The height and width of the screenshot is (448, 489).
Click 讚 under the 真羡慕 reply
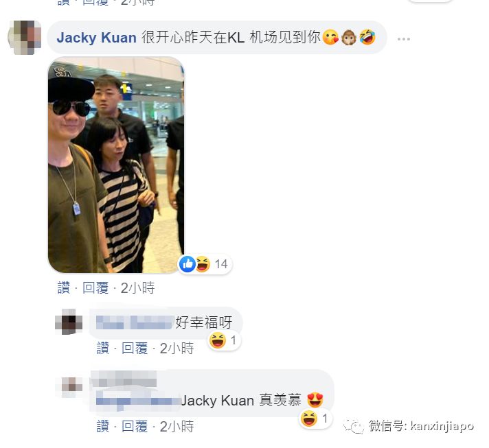103,426
